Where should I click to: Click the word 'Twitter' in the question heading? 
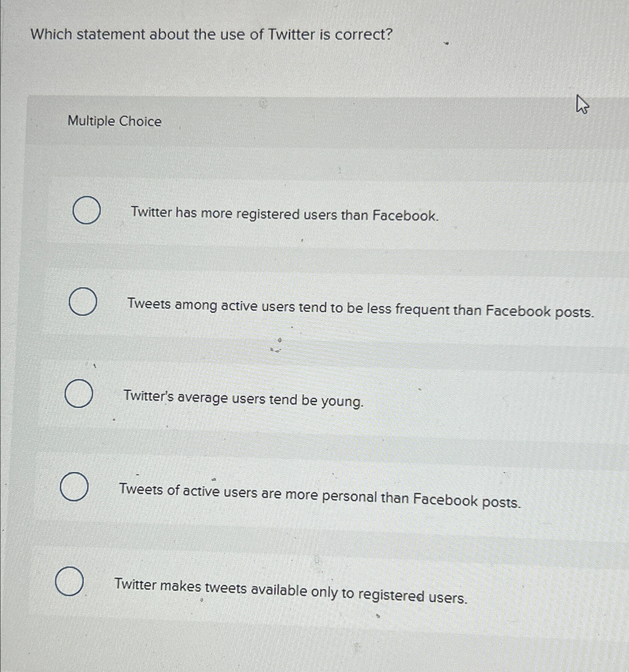coord(291,35)
